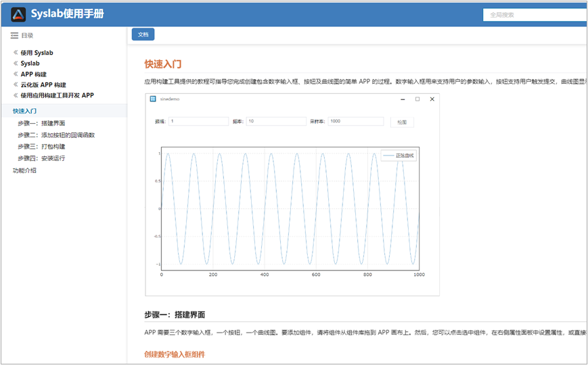Maximize the sinedemo window
This screenshot has width=588, height=365.
417,99
